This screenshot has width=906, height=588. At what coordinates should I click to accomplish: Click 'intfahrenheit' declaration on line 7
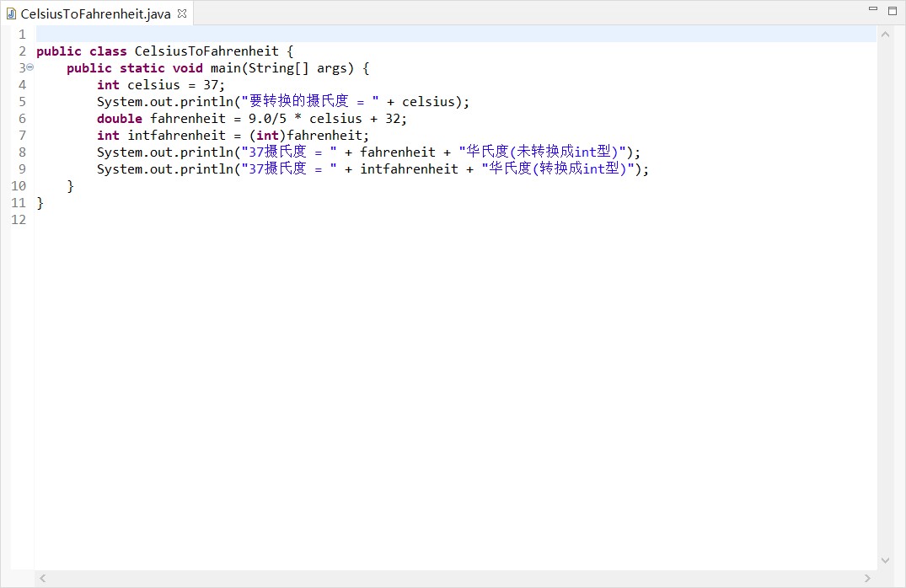pyautogui.click(x=176, y=135)
